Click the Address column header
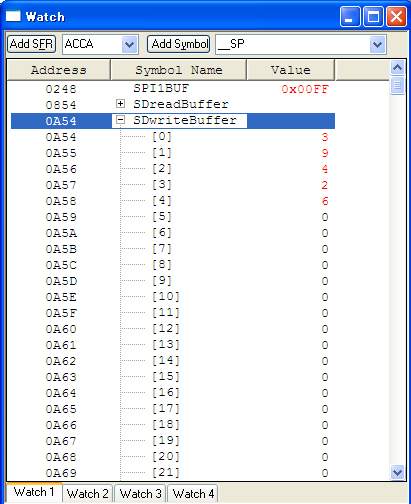This screenshot has height=504, width=411. [59, 70]
